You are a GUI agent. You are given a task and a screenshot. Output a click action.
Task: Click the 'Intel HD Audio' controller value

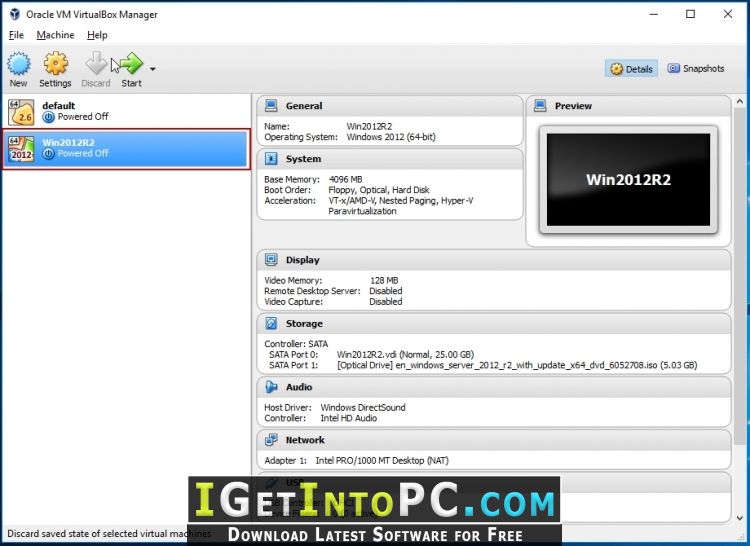tap(348, 418)
